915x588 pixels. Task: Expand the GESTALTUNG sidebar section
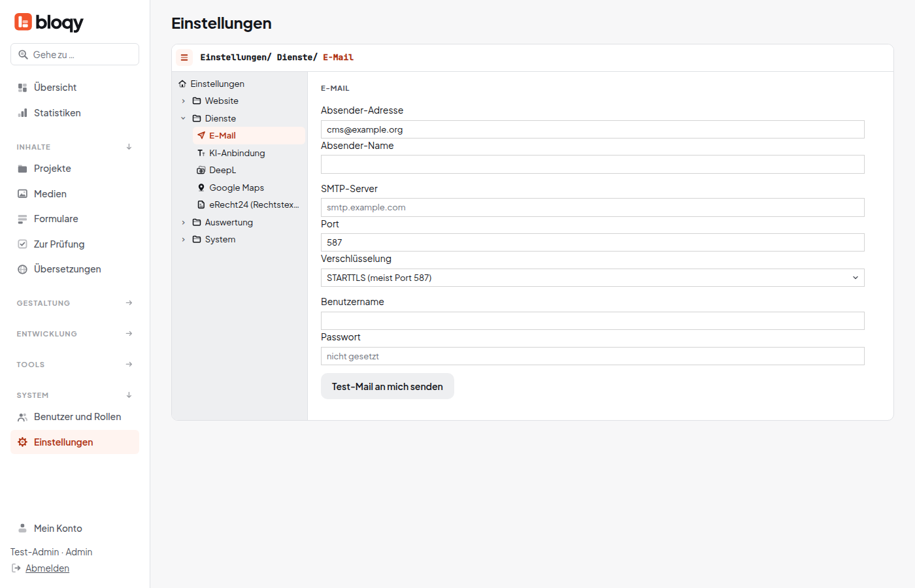point(129,303)
